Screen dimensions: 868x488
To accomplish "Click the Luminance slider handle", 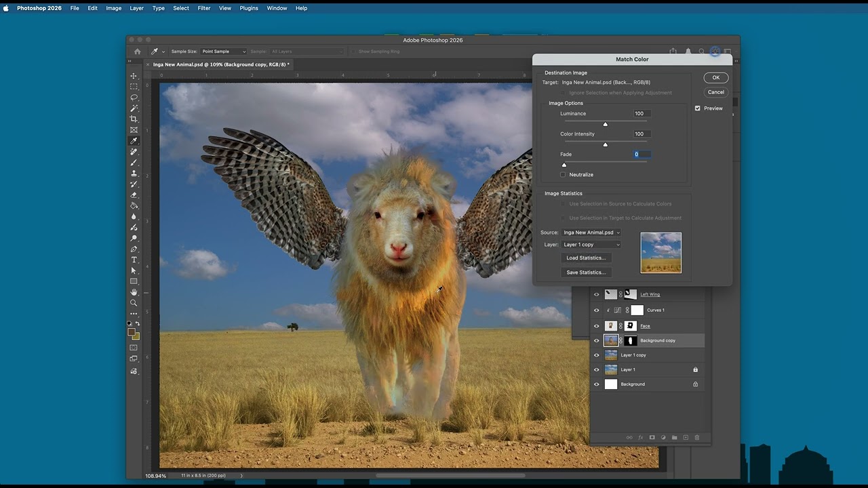I will click(606, 124).
